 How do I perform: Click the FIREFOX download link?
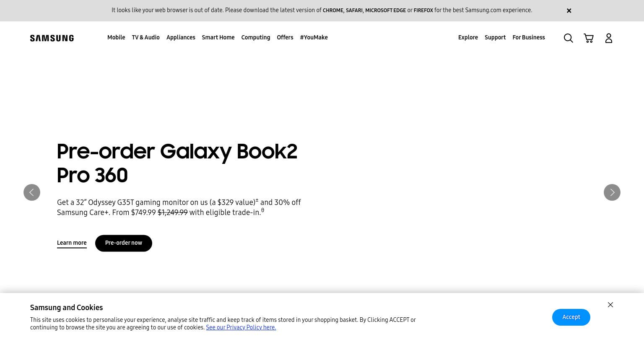tap(423, 10)
